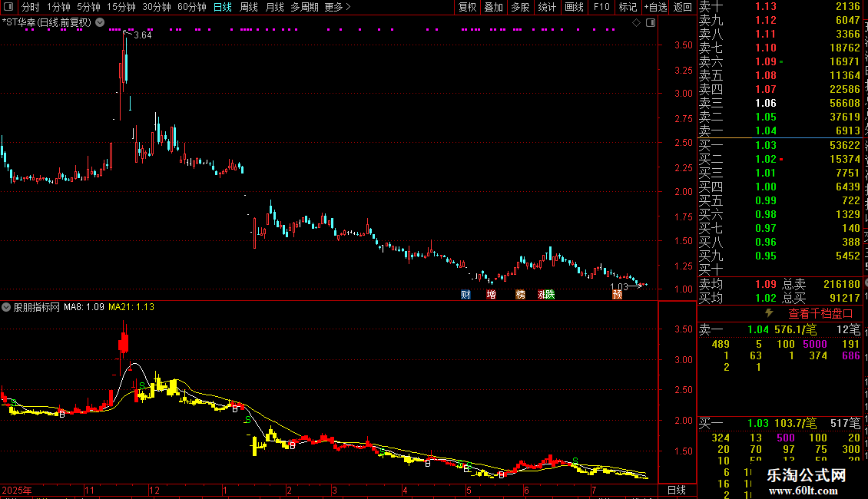The image size is (868, 499).
Task: Select the 卖三 1.06 ask row
Action: 780,103
